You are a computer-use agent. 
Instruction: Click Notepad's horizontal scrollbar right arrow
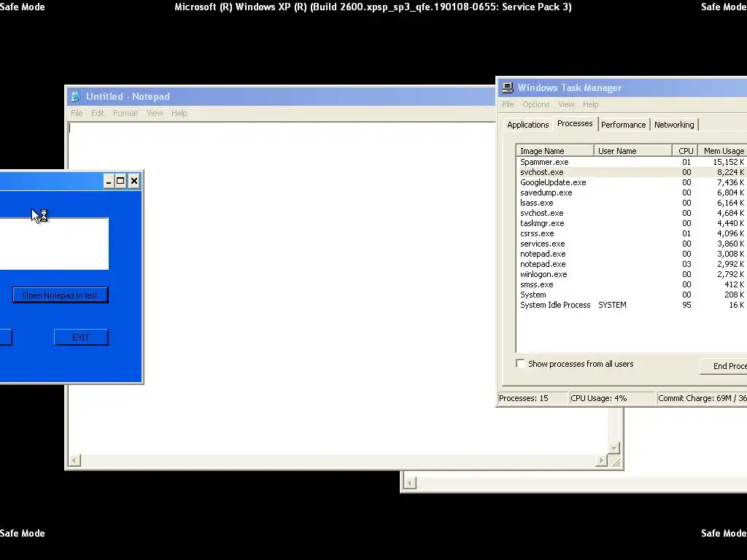tap(601, 461)
